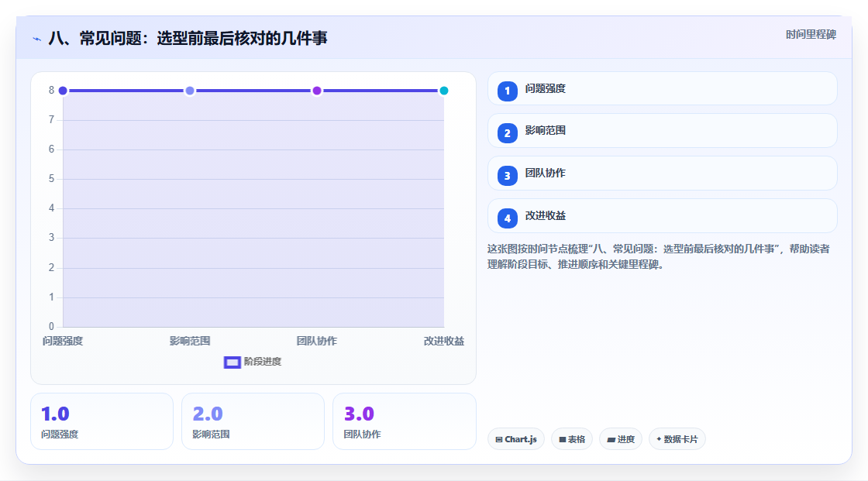Click the 改进收益 x-axis label
This screenshot has height=481, width=868.
click(444, 341)
